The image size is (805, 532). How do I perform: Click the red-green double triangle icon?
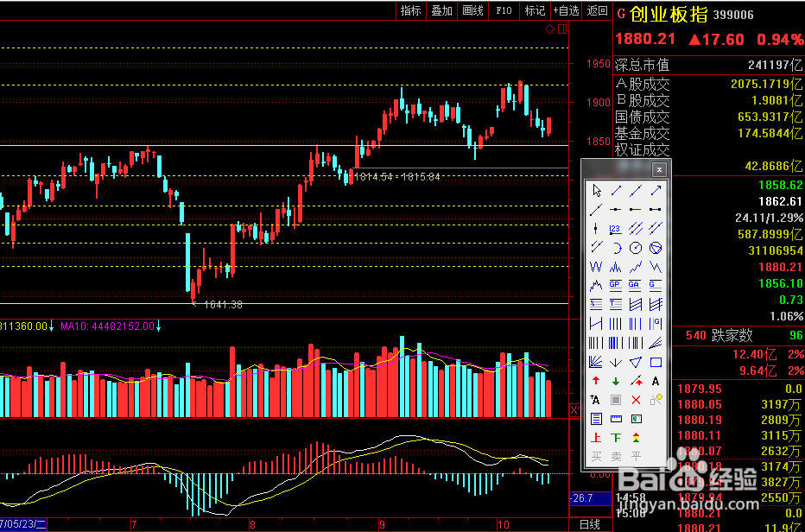coord(636,438)
